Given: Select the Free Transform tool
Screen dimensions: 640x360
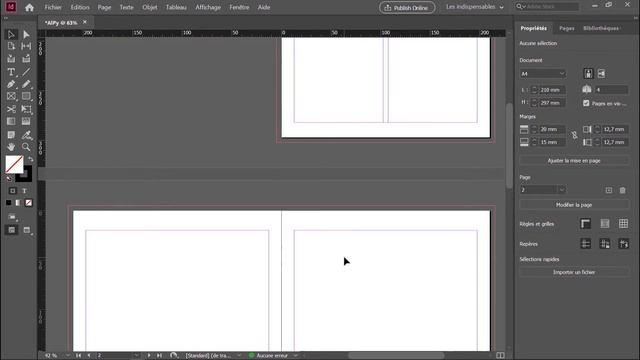Looking at the screenshot, I should point(26,109).
